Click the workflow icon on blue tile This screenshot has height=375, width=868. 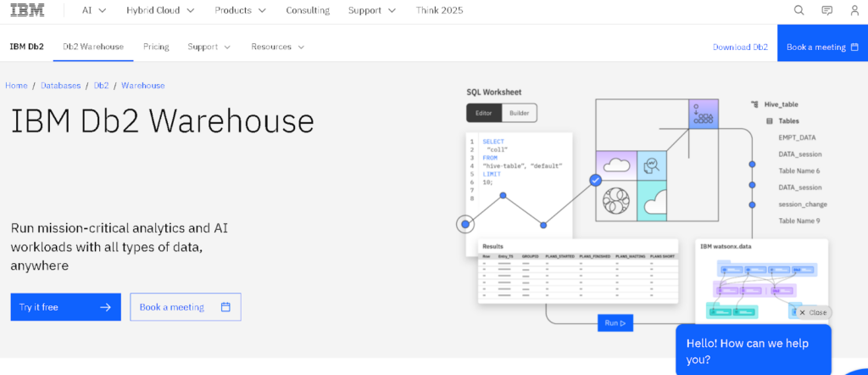pos(703,114)
